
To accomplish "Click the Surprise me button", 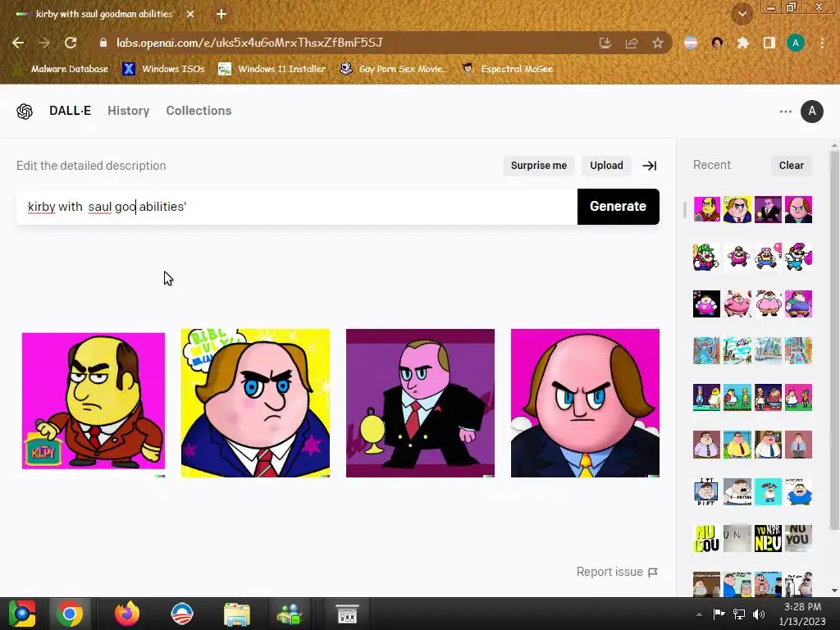I will pos(538,166).
